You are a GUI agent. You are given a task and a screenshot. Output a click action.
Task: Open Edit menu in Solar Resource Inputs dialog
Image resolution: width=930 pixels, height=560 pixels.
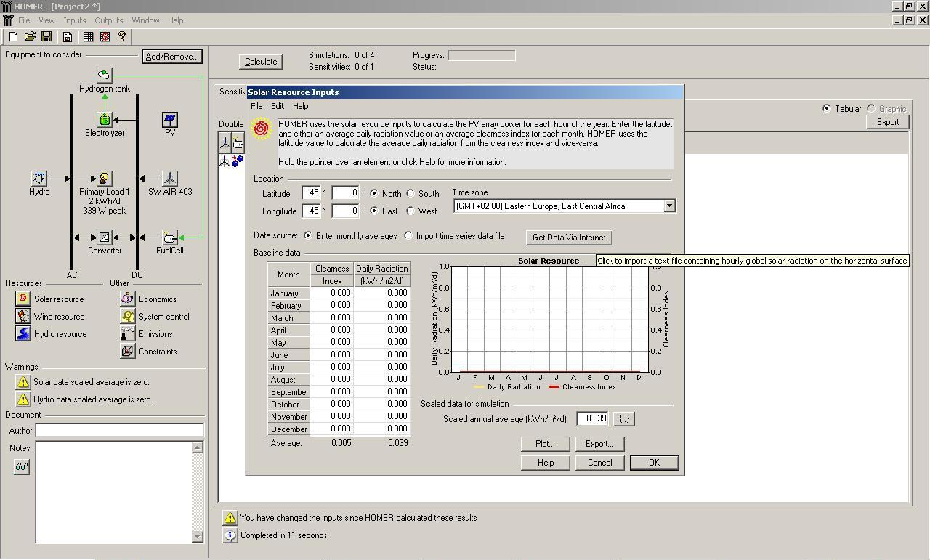click(278, 106)
